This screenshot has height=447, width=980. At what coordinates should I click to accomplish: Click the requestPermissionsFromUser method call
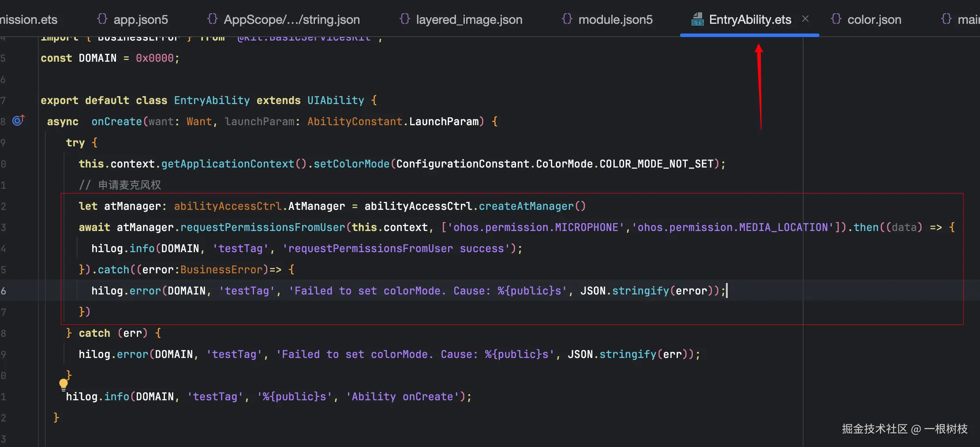[x=263, y=227]
